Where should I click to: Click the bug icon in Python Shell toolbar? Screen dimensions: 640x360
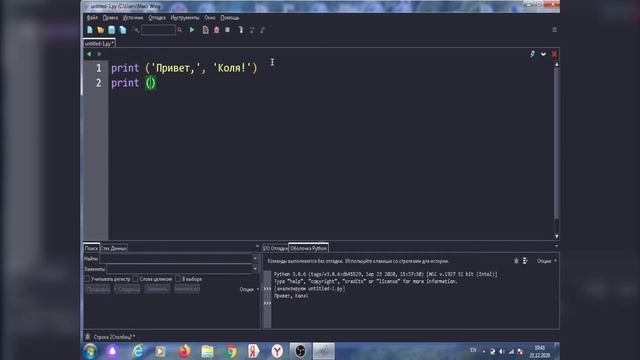click(x=516, y=261)
